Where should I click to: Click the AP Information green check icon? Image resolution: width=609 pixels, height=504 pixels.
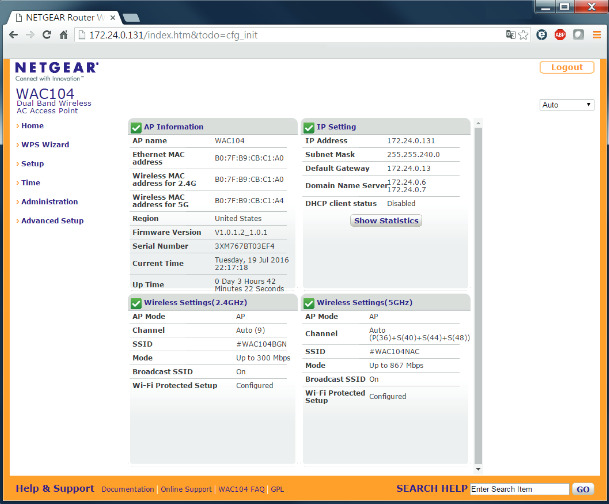[136, 127]
